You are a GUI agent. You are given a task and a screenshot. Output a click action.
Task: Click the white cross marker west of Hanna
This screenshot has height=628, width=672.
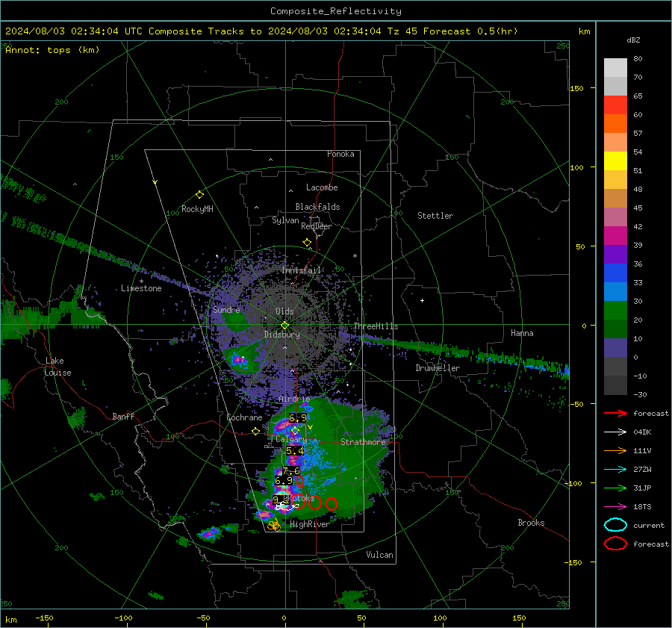tap(422, 300)
